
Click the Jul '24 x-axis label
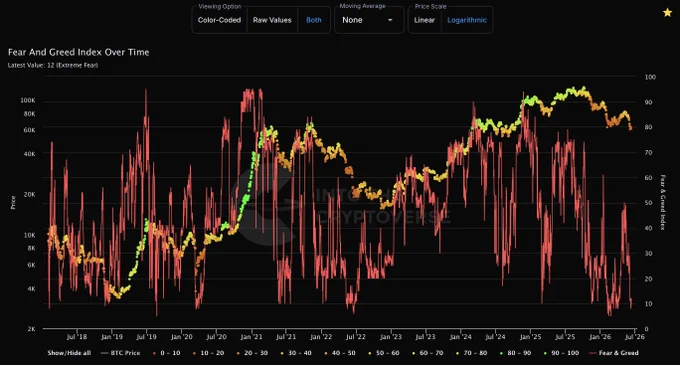(x=495, y=336)
